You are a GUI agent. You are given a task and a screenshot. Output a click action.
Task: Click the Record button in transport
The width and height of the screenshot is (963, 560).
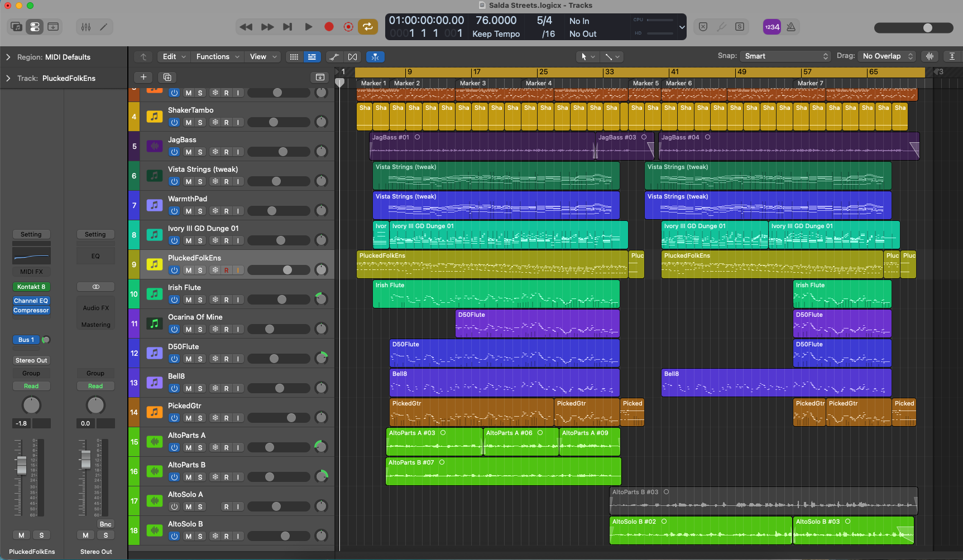(x=329, y=27)
